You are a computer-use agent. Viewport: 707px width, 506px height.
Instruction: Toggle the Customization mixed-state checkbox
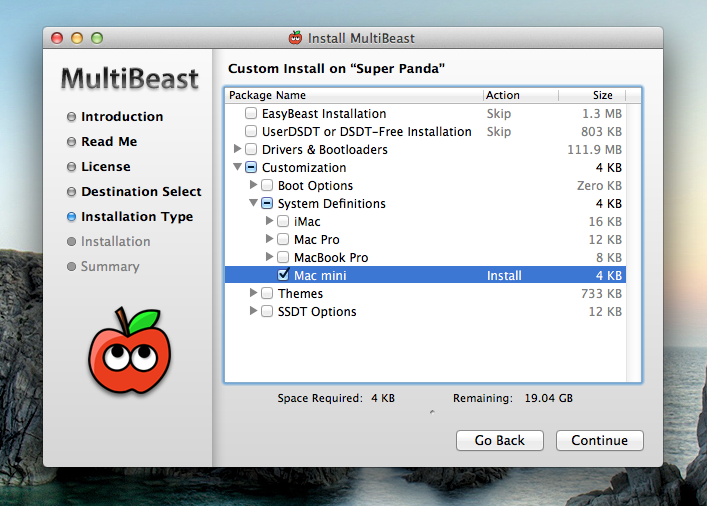pyautogui.click(x=251, y=167)
